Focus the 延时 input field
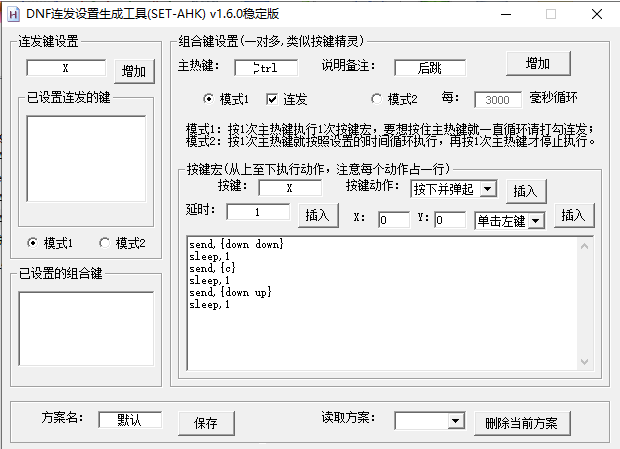 point(258,212)
